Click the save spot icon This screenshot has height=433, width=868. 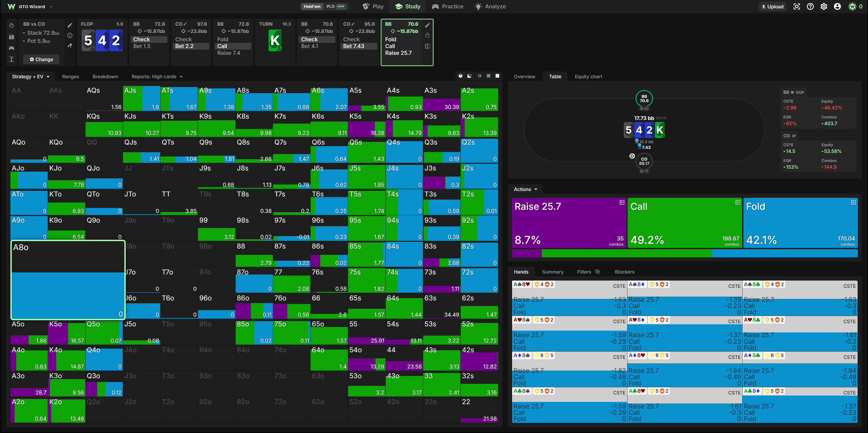(x=12, y=37)
